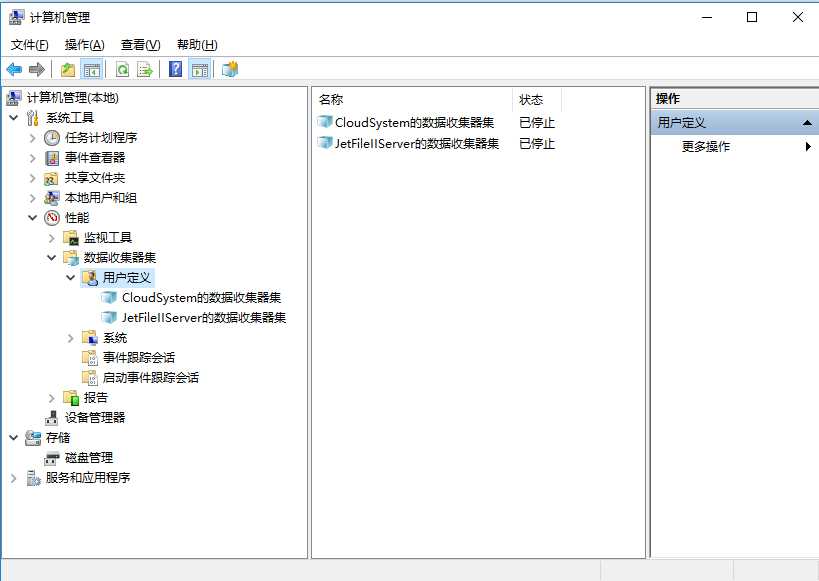Collapse the 用户定义 actions section header
The width and height of the screenshot is (819, 581).
[807, 123]
